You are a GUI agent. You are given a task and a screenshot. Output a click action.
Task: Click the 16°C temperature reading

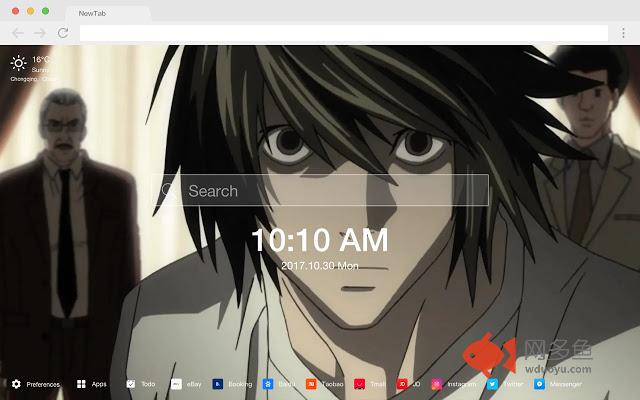pos(41,60)
